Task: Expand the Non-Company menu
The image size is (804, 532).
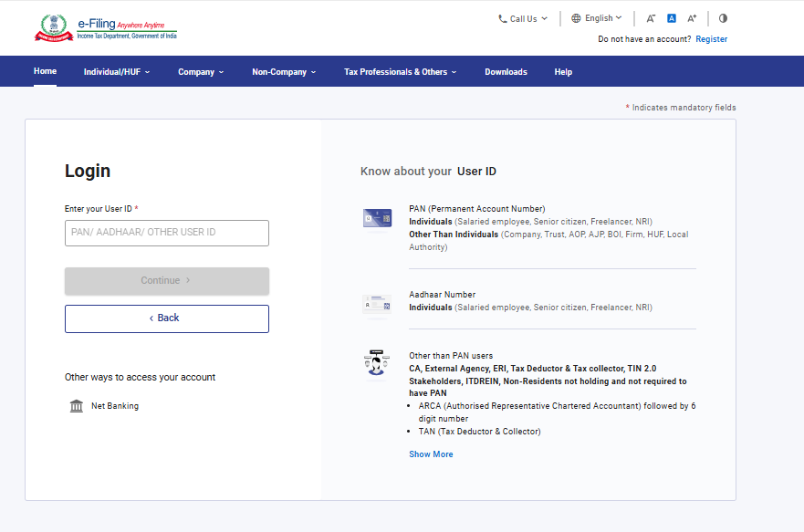Action: pyautogui.click(x=284, y=72)
